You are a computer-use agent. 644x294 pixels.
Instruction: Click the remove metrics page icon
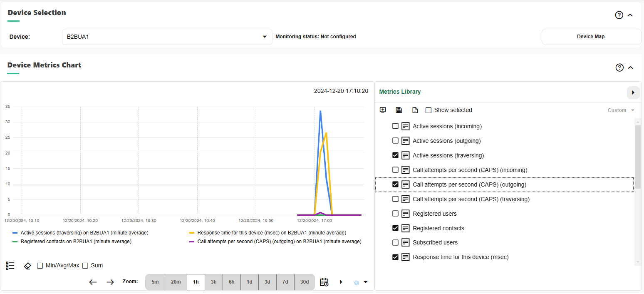[x=415, y=110]
